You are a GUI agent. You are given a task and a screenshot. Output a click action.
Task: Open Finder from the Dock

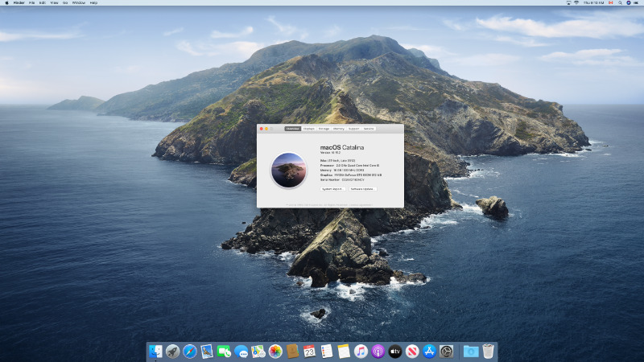(x=155, y=352)
